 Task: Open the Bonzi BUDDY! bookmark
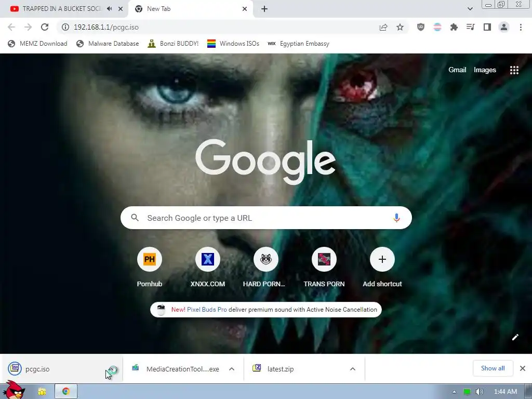click(x=173, y=44)
